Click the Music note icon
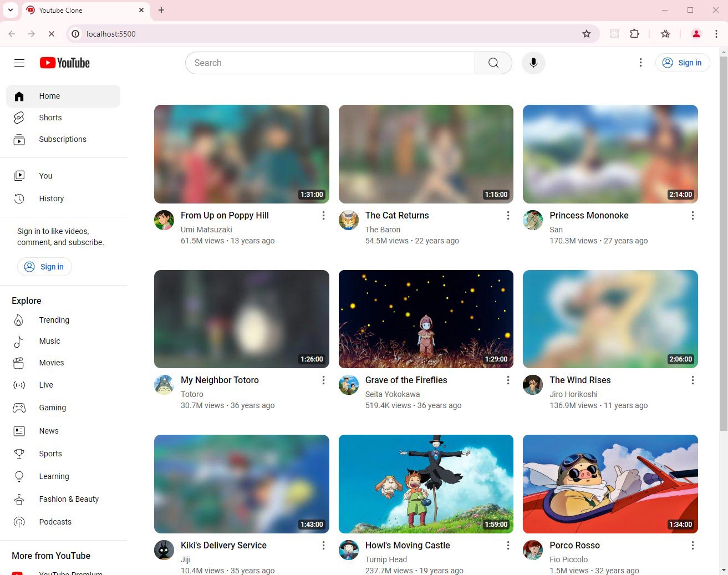This screenshot has height=575, width=728. coord(19,341)
